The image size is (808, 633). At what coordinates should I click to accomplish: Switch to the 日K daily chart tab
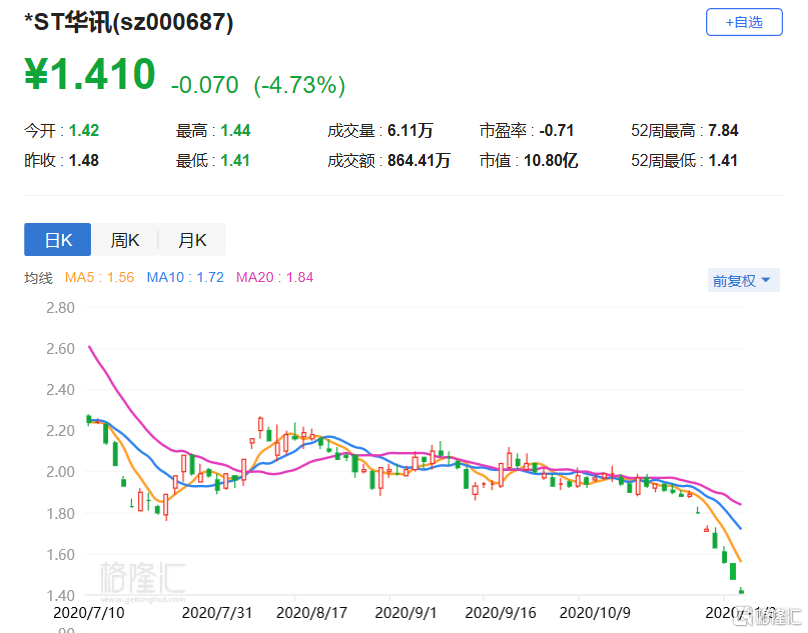[x=58, y=240]
